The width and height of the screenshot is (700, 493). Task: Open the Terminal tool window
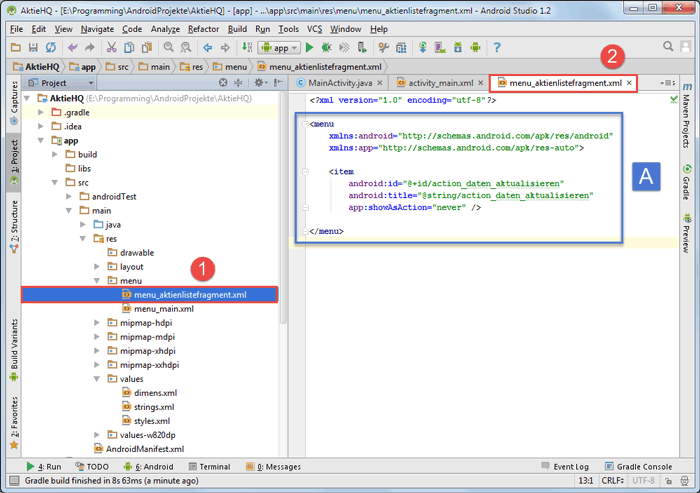point(209,467)
